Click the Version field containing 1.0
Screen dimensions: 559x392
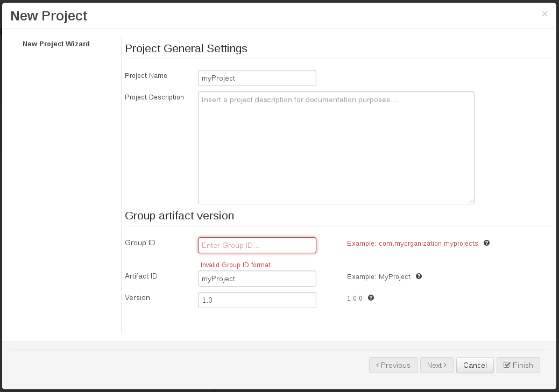[257, 300]
